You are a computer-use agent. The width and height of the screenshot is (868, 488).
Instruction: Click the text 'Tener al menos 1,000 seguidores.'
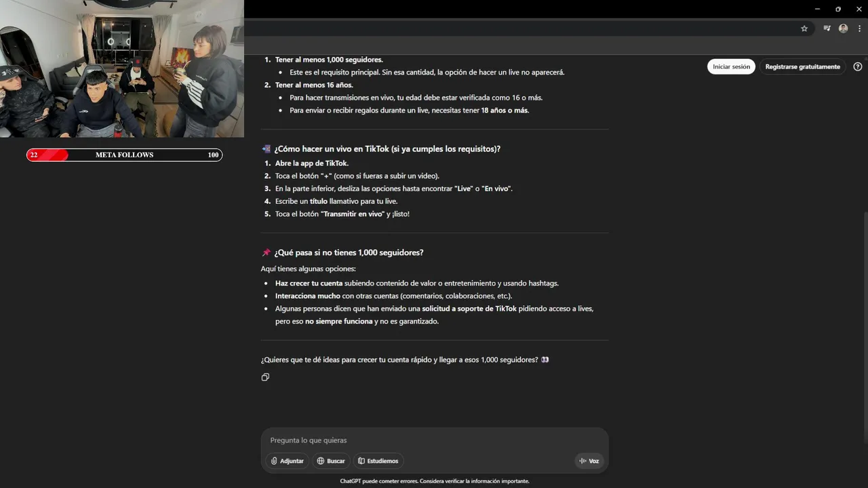coord(329,60)
